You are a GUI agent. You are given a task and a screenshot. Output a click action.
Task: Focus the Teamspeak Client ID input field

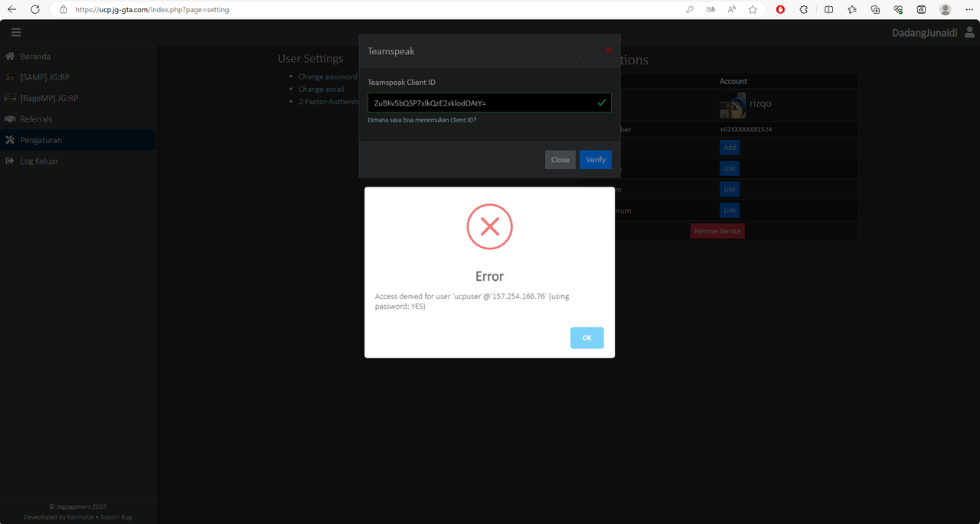[x=489, y=103]
